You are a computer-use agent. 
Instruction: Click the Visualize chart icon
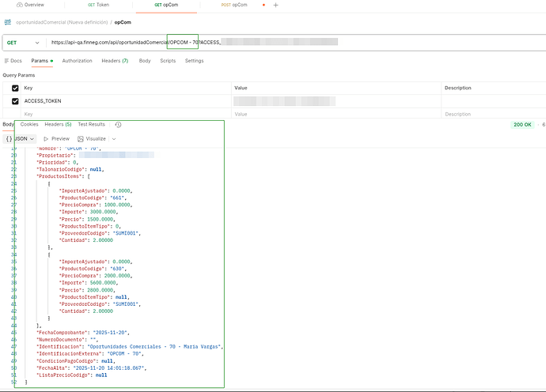(x=81, y=138)
